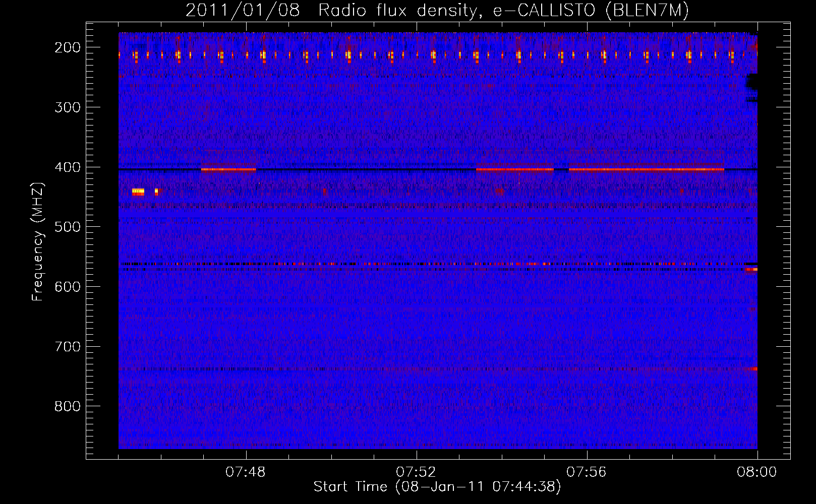The height and width of the screenshot is (504, 816).
Task: Click the 07:48 time tick label
Action: [x=246, y=472]
